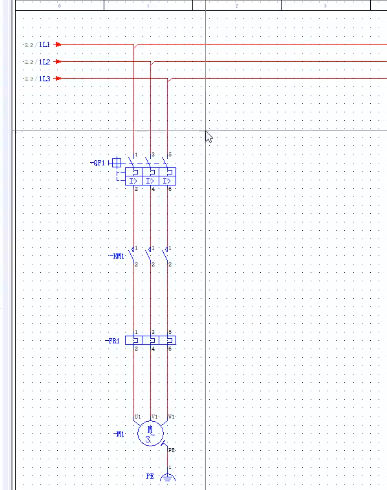Click the QF1 manual actuator square symbol
Screen dimensions: 387x490
[x=116, y=163]
